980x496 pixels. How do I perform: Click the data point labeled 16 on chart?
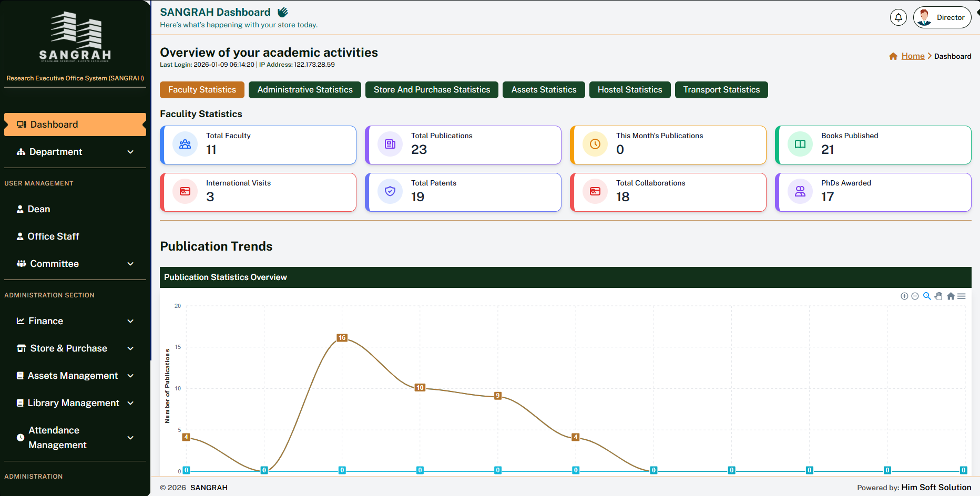click(342, 338)
